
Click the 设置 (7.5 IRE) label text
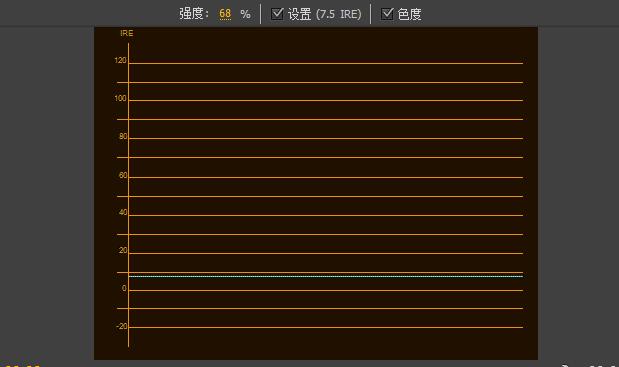(325, 14)
